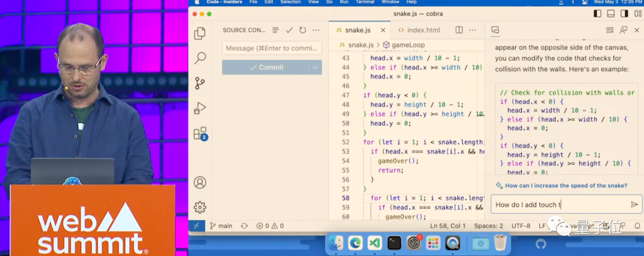The height and width of the screenshot is (256, 644).
Task: Toggle the primary sidebar layout button
Action: 597,13
